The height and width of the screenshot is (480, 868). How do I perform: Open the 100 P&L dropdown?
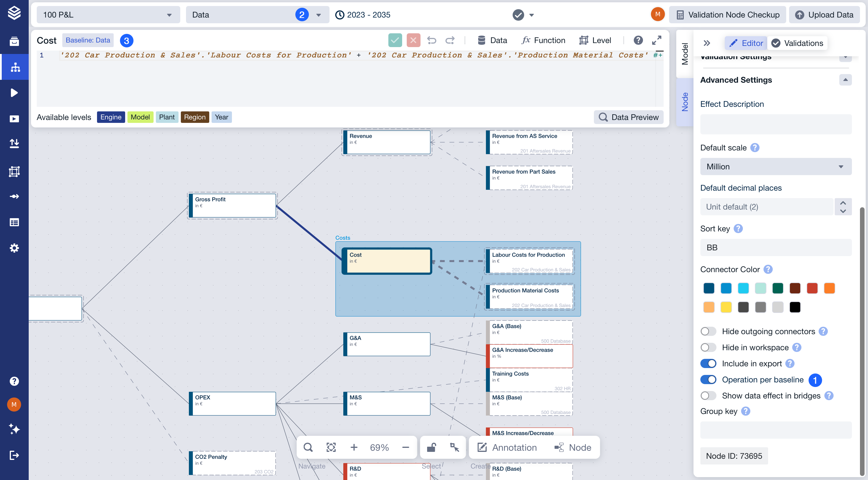point(108,15)
